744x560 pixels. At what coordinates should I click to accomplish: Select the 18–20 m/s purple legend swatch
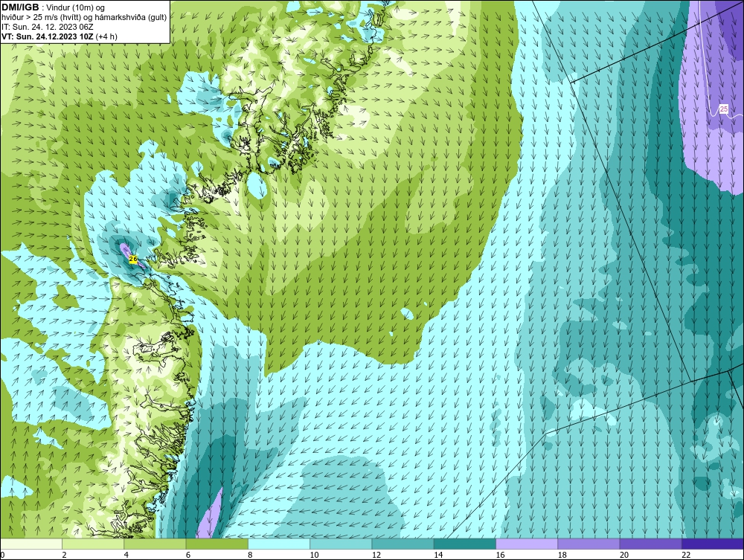[589, 544]
